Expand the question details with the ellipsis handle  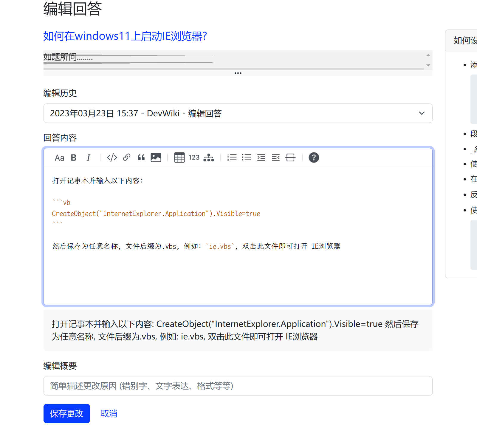[238, 73]
